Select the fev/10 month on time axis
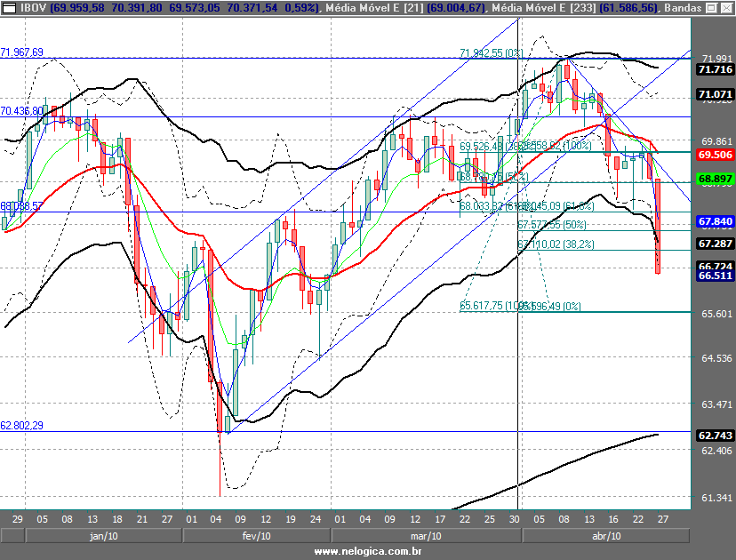Screen dimensions: 736x560 [256, 536]
